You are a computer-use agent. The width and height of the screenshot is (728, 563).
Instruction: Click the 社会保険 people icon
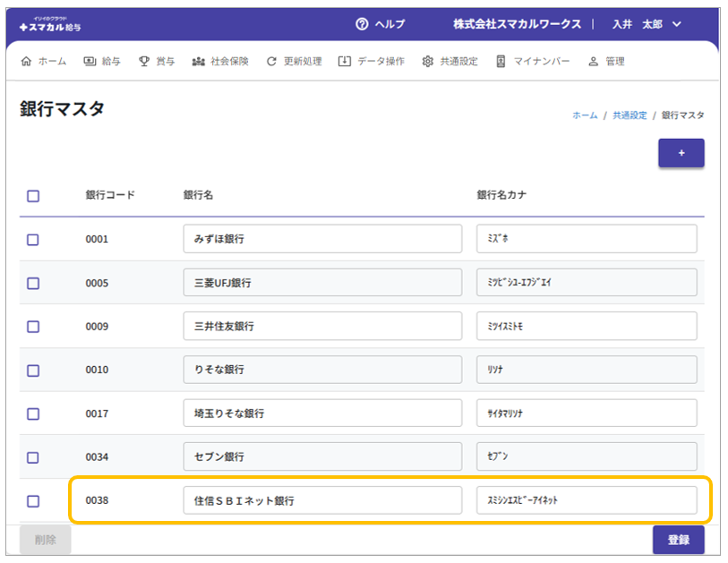coord(198,62)
